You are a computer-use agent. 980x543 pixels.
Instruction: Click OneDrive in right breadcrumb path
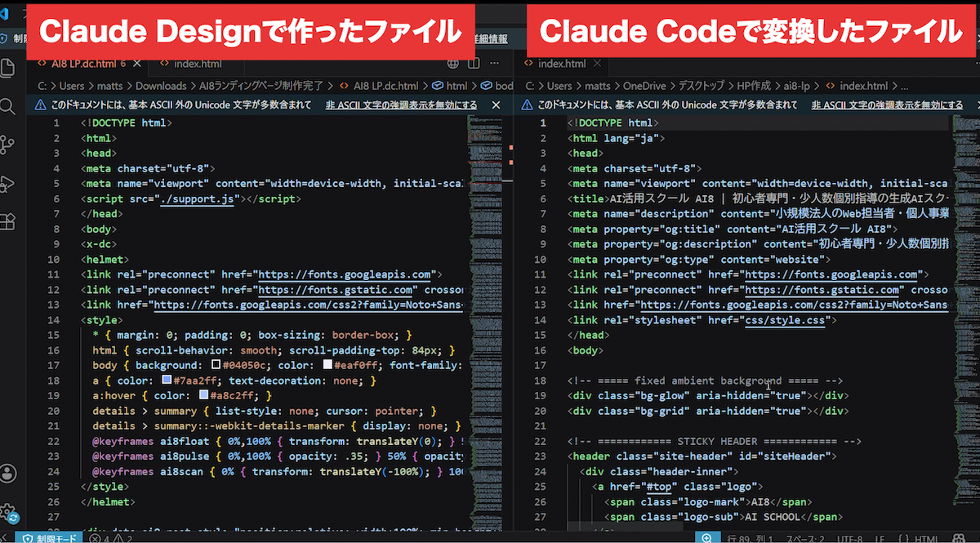click(644, 85)
